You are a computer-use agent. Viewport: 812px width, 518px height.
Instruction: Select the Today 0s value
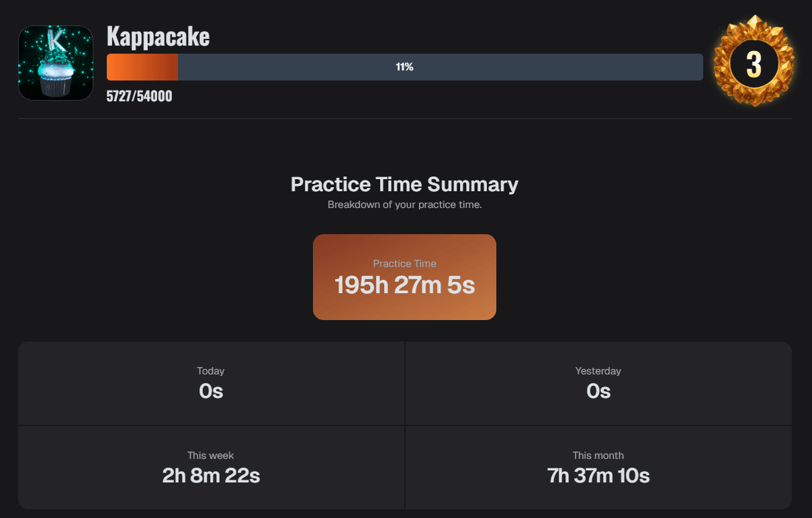(211, 391)
